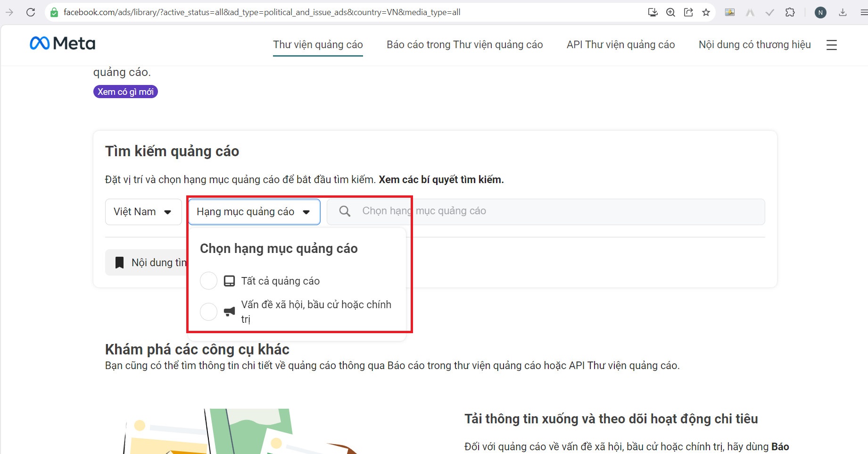
Task: Bookmark this page with the star icon
Action: tap(706, 12)
